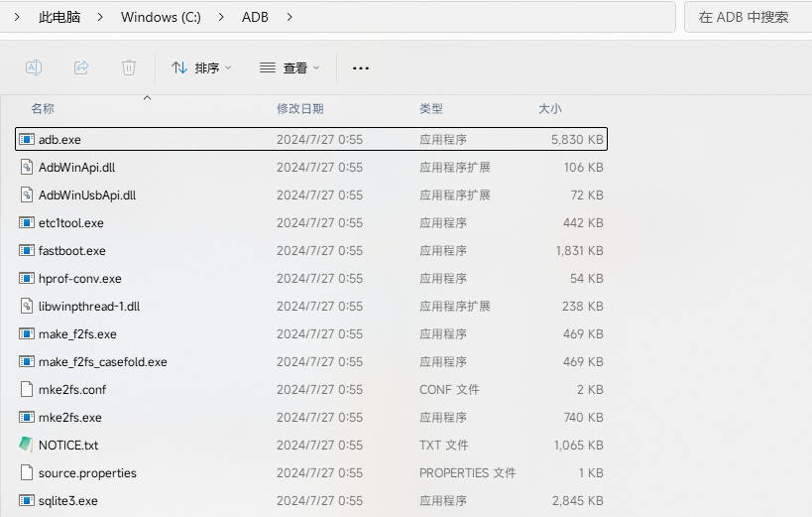Select the file name etc1tool.exe
This screenshot has width=812, height=517.
point(71,223)
